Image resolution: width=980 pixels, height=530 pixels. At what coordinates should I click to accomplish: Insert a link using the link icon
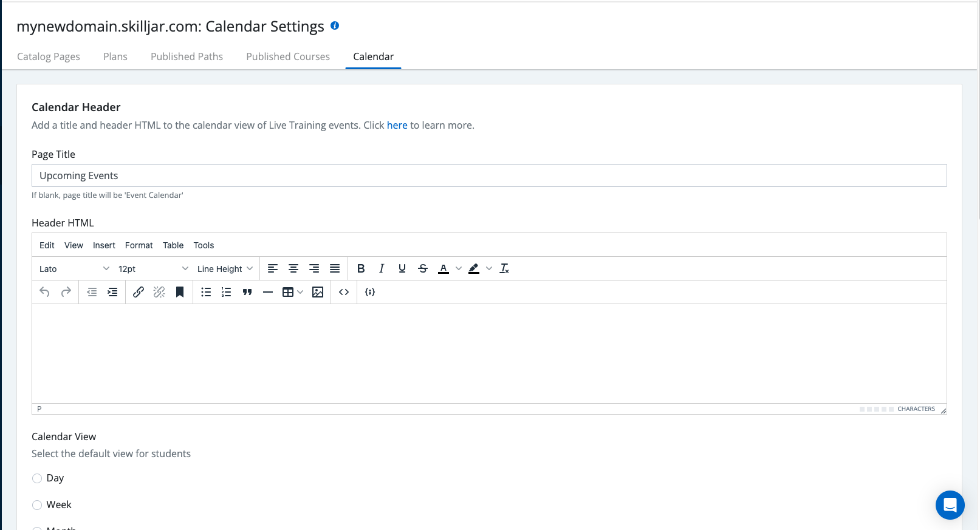pyautogui.click(x=139, y=292)
